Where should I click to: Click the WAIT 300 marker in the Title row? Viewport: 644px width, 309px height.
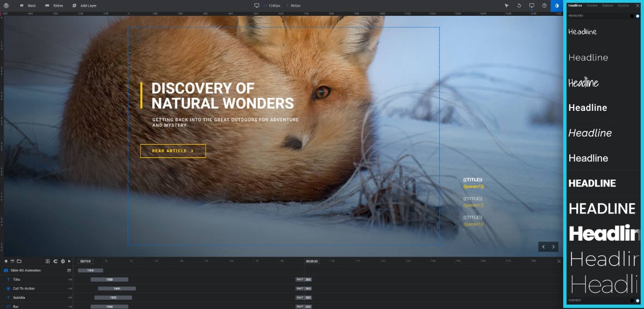click(x=303, y=280)
